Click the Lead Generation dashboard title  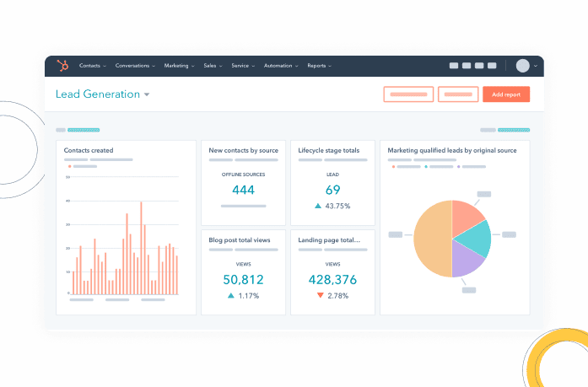click(98, 94)
